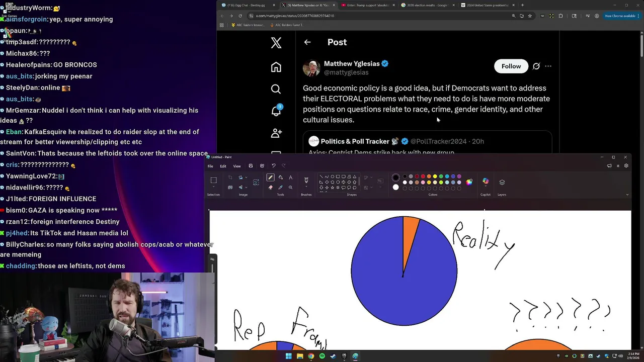
Task: Click the X logo in sidebar
Action: [x=276, y=43]
